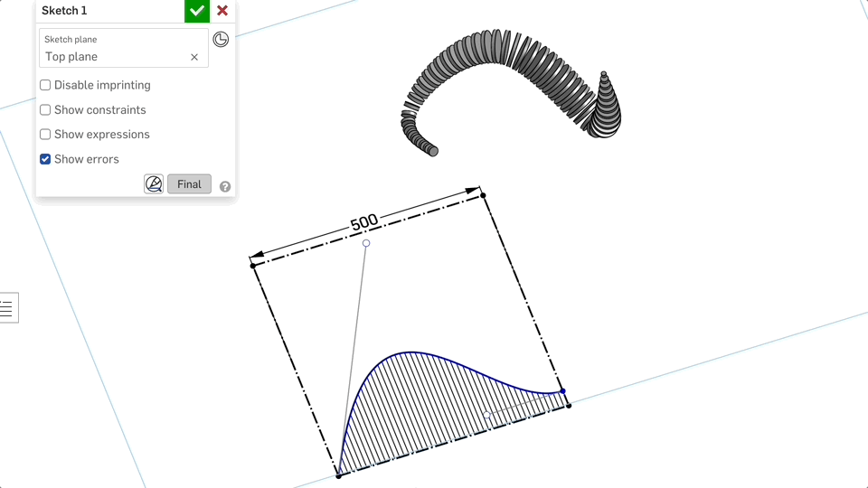Check Show constraints option
The image size is (868, 488).
[45, 110]
